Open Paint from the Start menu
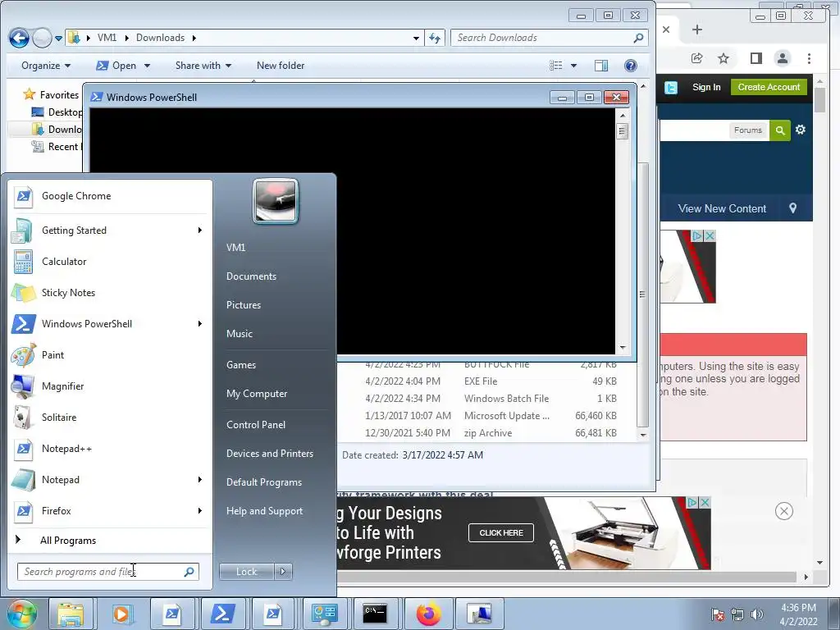 [x=110, y=354]
